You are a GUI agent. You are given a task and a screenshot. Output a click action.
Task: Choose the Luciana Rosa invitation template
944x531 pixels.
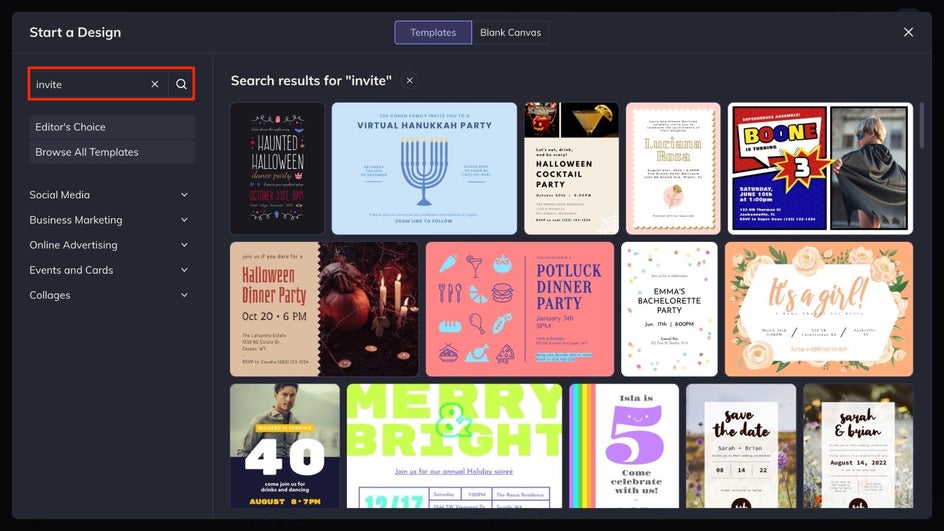pos(673,168)
